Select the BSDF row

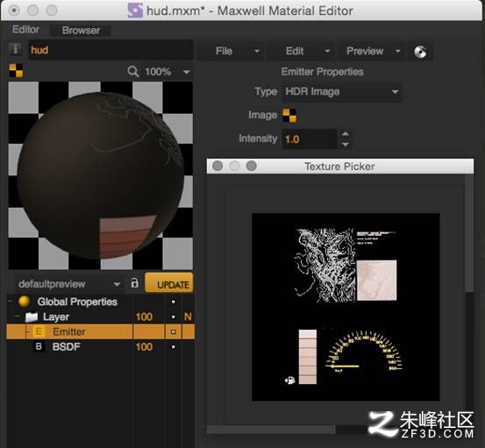(x=101, y=346)
